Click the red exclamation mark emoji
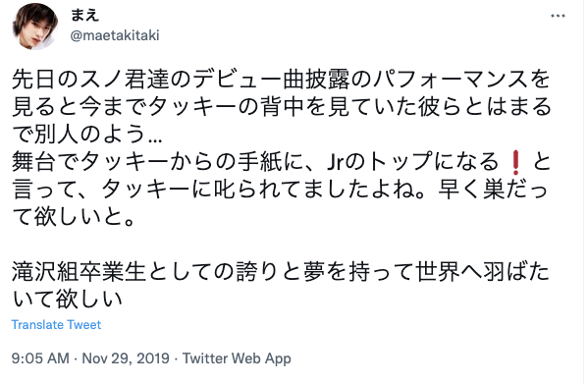 [515, 162]
